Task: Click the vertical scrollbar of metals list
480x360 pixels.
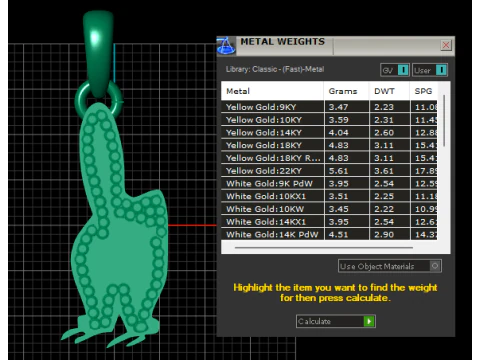Action: pos(444,121)
